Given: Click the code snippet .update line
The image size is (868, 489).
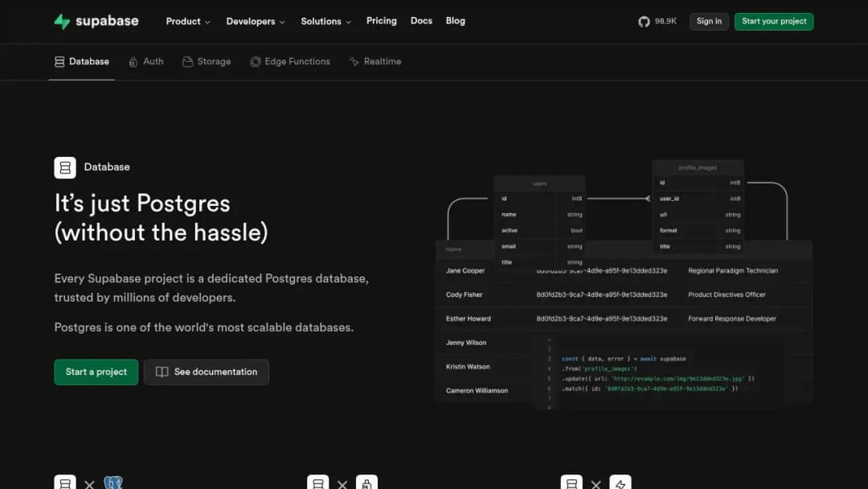Looking at the screenshot, I should (658, 379).
